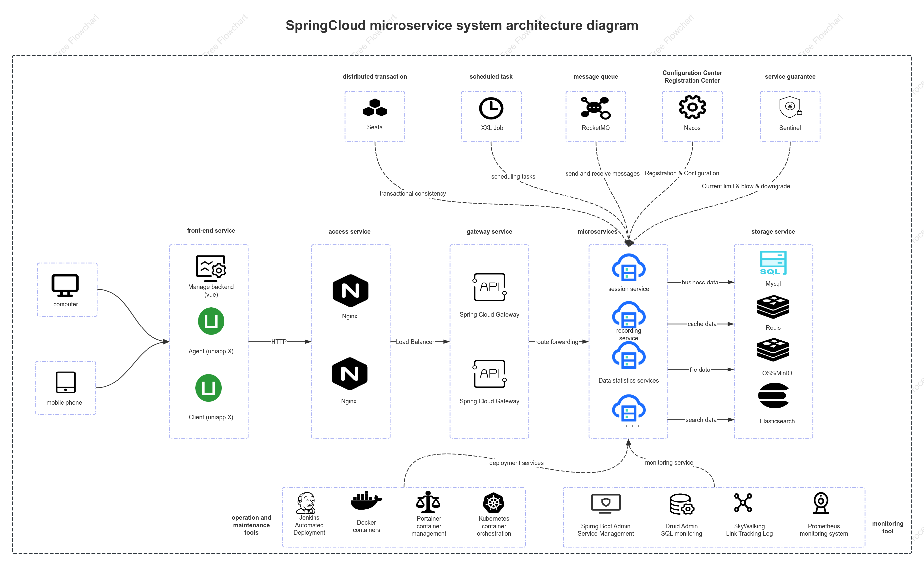The image size is (924, 566).
Task: Click the Data statistics services cloud icon
Action: click(629, 355)
